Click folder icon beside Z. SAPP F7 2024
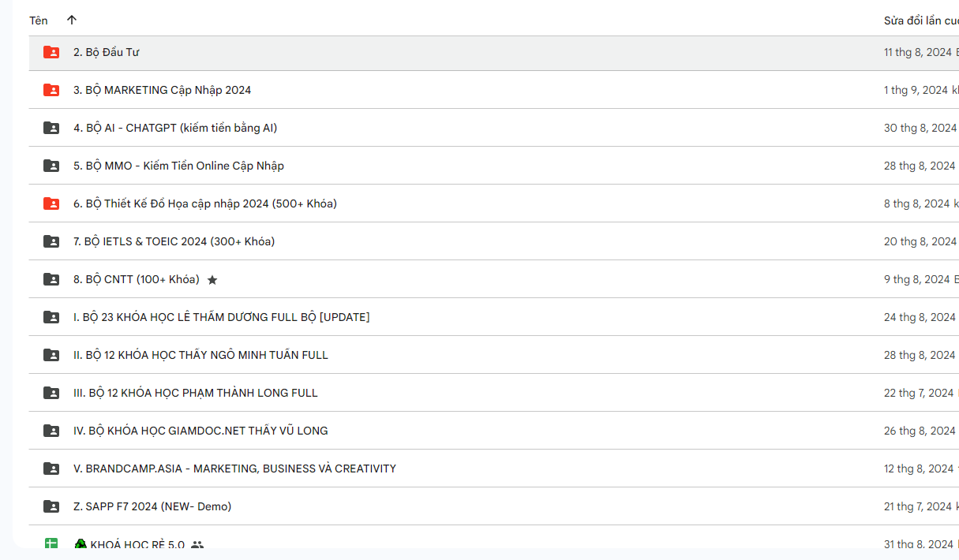959x560 pixels. click(51, 506)
